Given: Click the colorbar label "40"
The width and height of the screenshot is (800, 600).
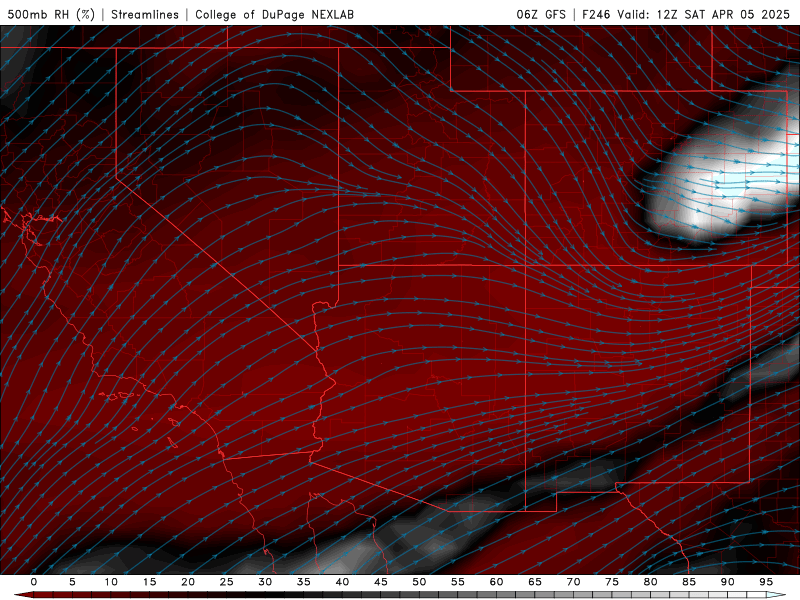Looking at the screenshot, I should click(x=342, y=582).
